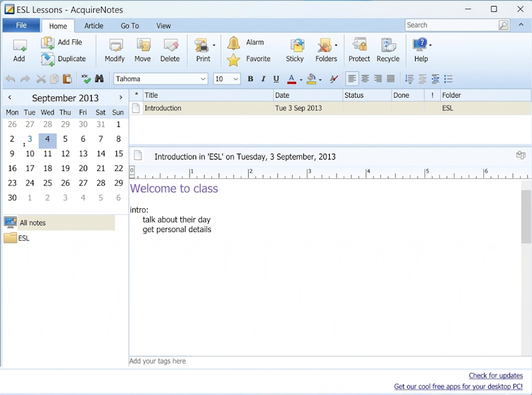Set an Alarm with the bell icon
Viewport: 532px width, 395px height.
(x=234, y=43)
